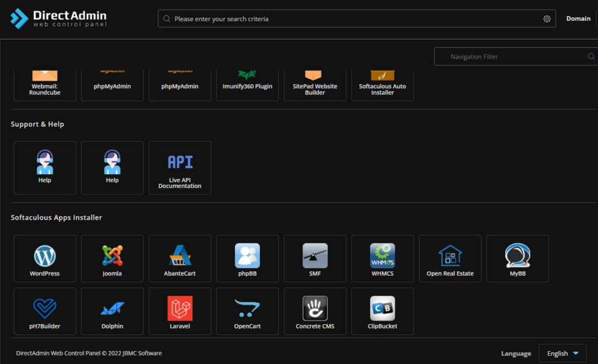Click the DirectAdmin copyright footer text
598x364 pixels.
89,353
